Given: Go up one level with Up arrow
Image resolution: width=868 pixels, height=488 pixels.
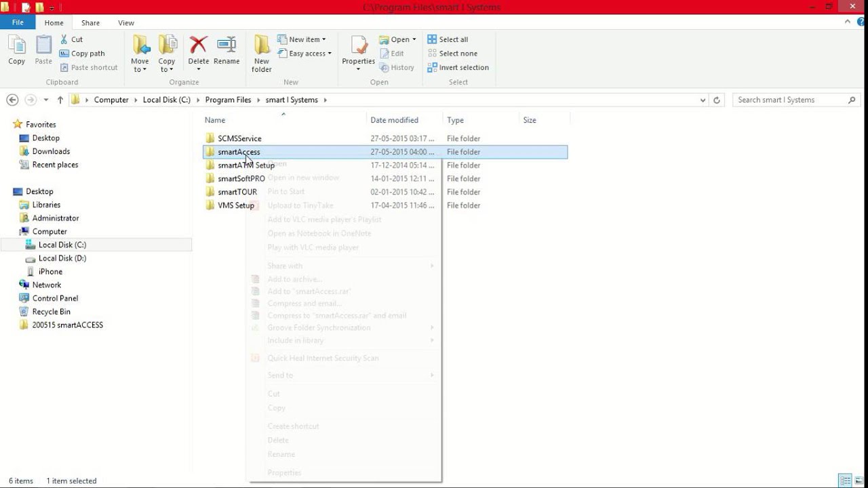Looking at the screenshot, I should pyautogui.click(x=60, y=100).
